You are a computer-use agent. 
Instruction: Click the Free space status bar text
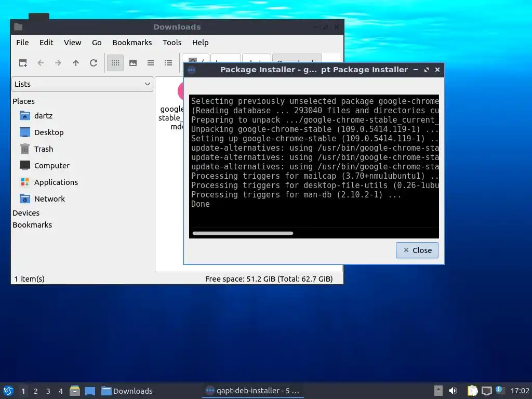click(269, 279)
